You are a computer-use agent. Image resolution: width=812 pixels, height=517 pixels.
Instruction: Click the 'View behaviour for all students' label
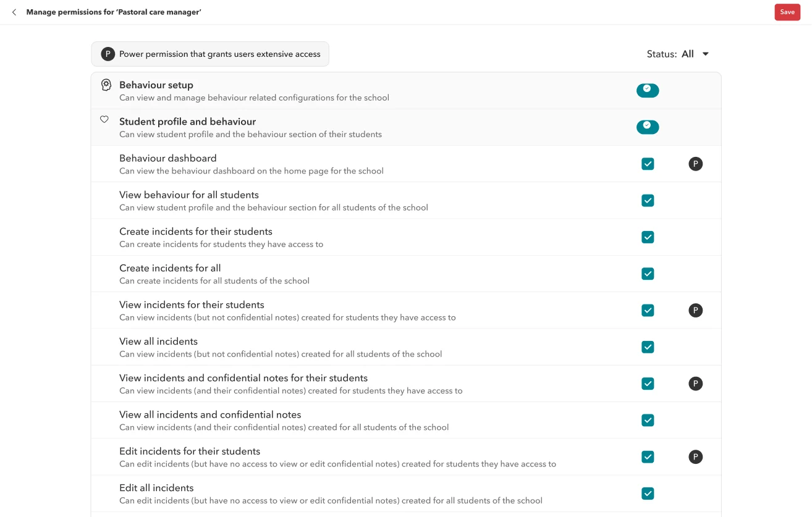189,195
